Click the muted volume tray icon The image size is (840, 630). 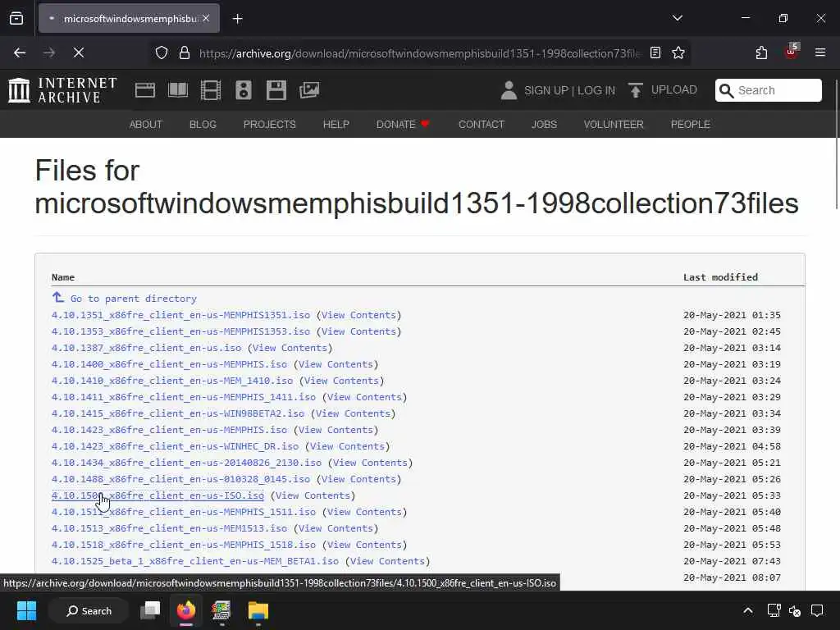click(x=795, y=610)
